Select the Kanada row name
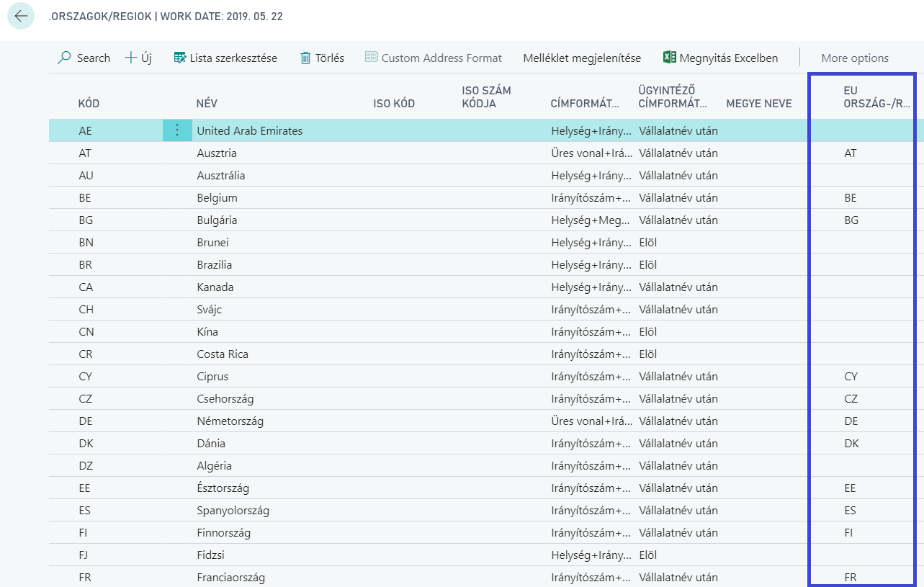The height and width of the screenshot is (587, 924). [x=215, y=287]
